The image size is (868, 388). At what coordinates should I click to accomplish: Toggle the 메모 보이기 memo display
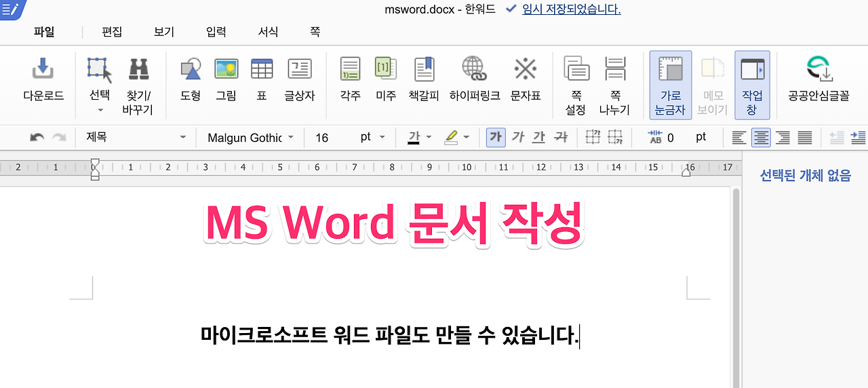(x=713, y=85)
